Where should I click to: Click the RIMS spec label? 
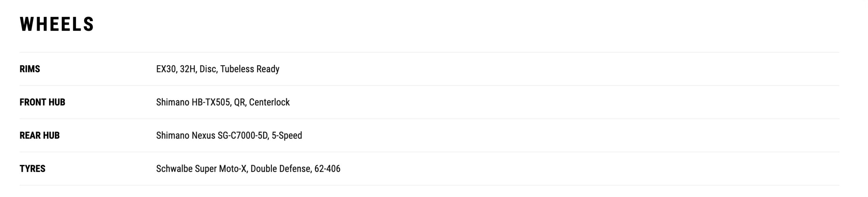(x=30, y=69)
